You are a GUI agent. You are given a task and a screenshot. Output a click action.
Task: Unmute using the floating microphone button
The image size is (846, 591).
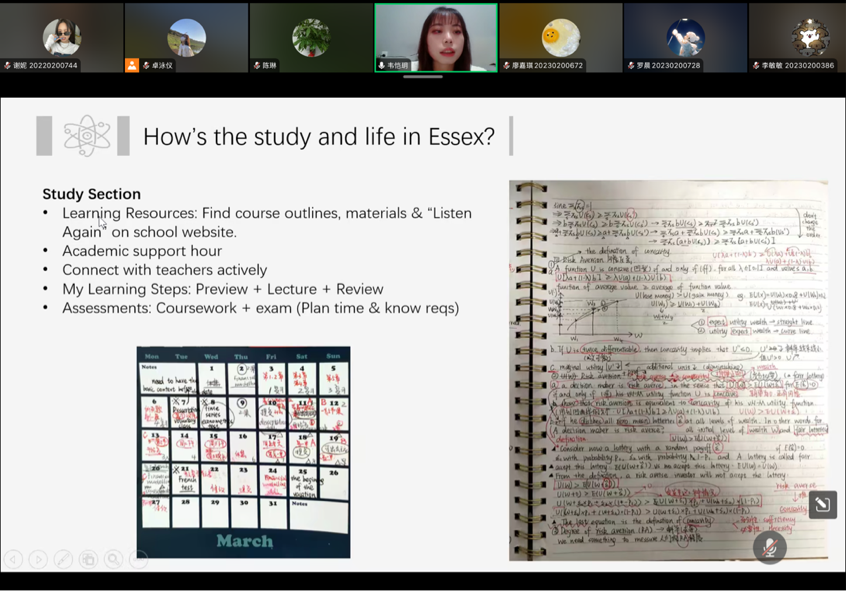click(x=769, y=547)
